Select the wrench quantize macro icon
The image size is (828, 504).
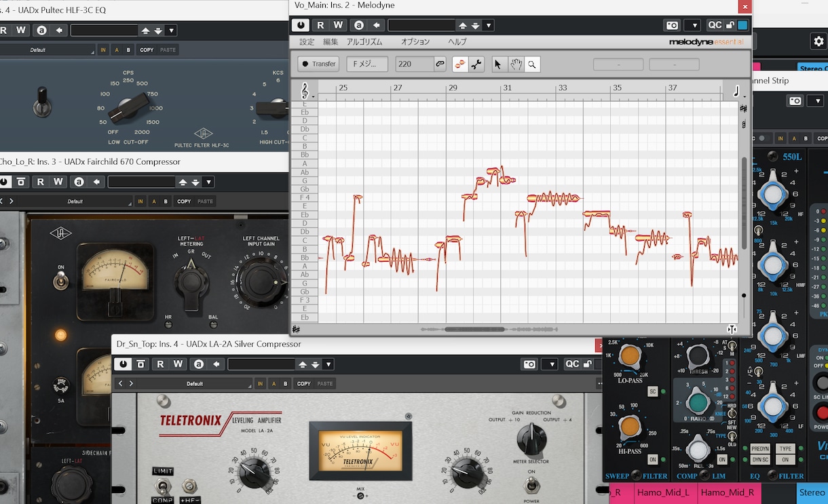pos(476,64)
